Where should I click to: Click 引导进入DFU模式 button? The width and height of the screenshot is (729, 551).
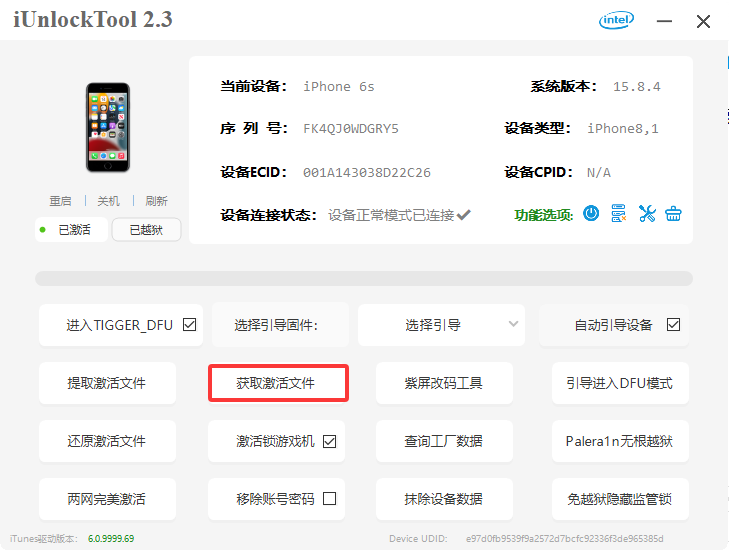620,383
